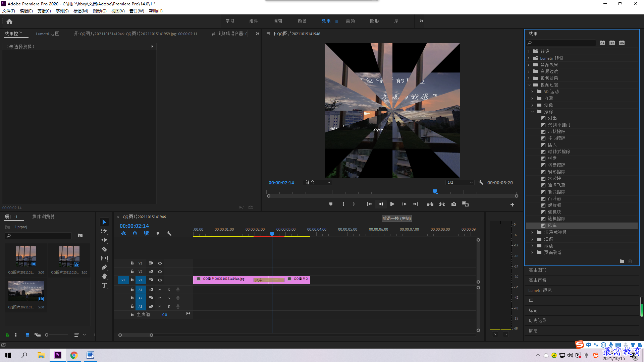Select the Hand tool
Image resolution: width=644 pixels, height=362 pixels.
(104, 276)
